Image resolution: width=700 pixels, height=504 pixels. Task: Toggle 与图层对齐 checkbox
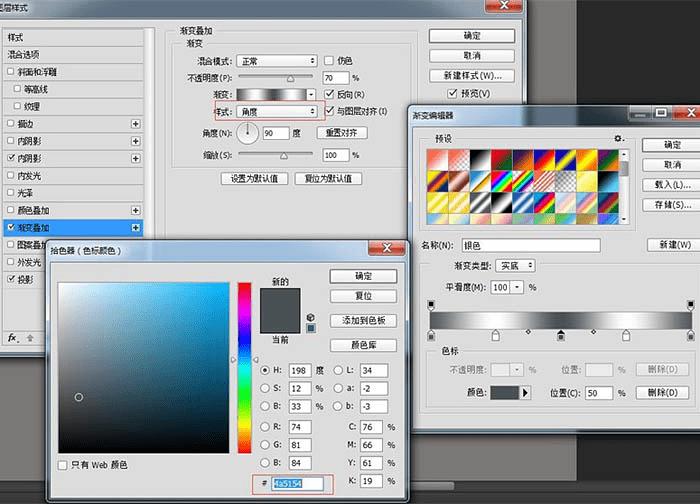pyautogui.click(x=329, y=111)
